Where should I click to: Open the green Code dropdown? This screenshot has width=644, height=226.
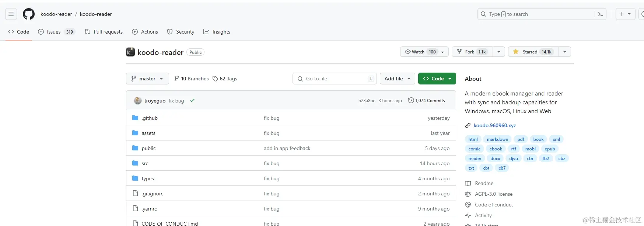(437, 79)
